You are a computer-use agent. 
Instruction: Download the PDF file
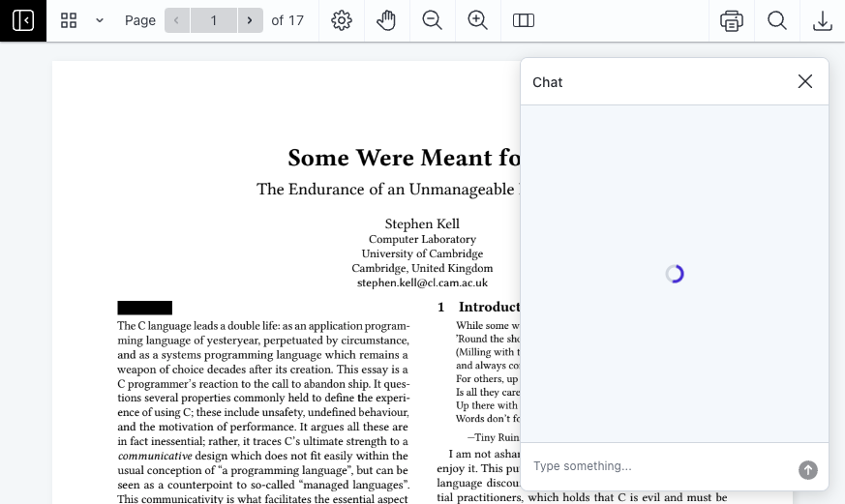[822, 20]
